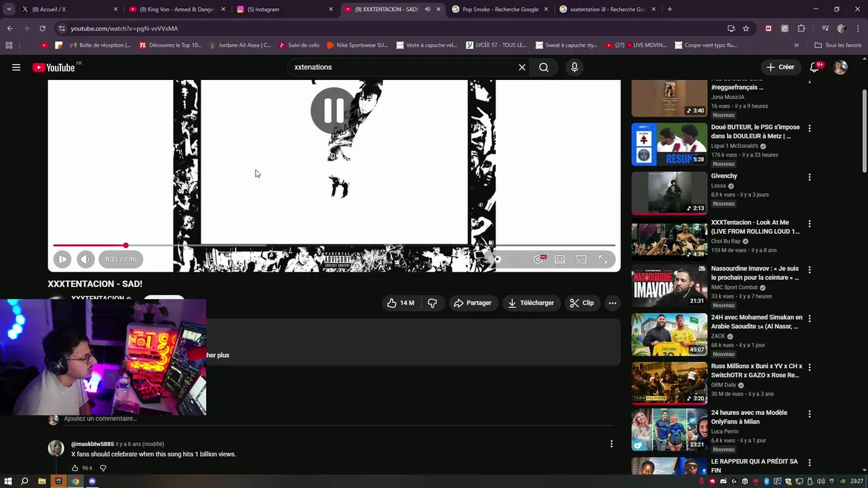Toggle theater mode in the player
This screenshot has width=868, height=488.
559,259
